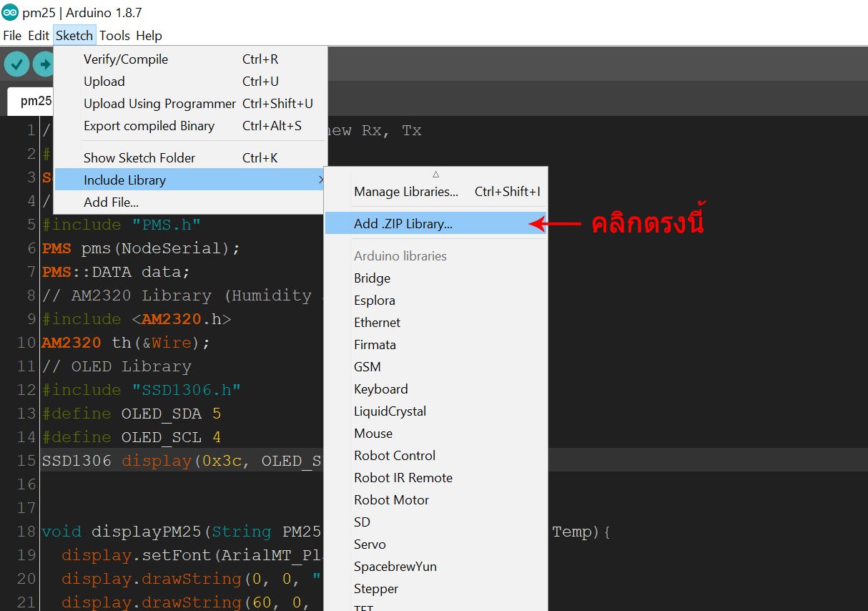The width and height of the screenshot is (868, 611).
Task: Include the Servo library
Action: [436, 544]
